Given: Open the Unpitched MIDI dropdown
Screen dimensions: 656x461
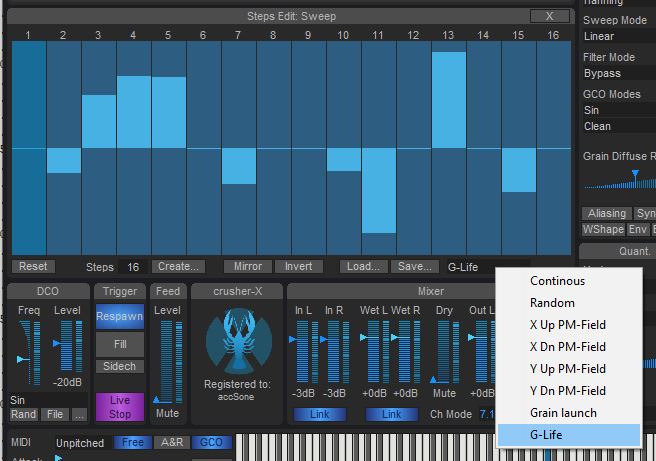Looking at the screenshot, I should [82, 443].
